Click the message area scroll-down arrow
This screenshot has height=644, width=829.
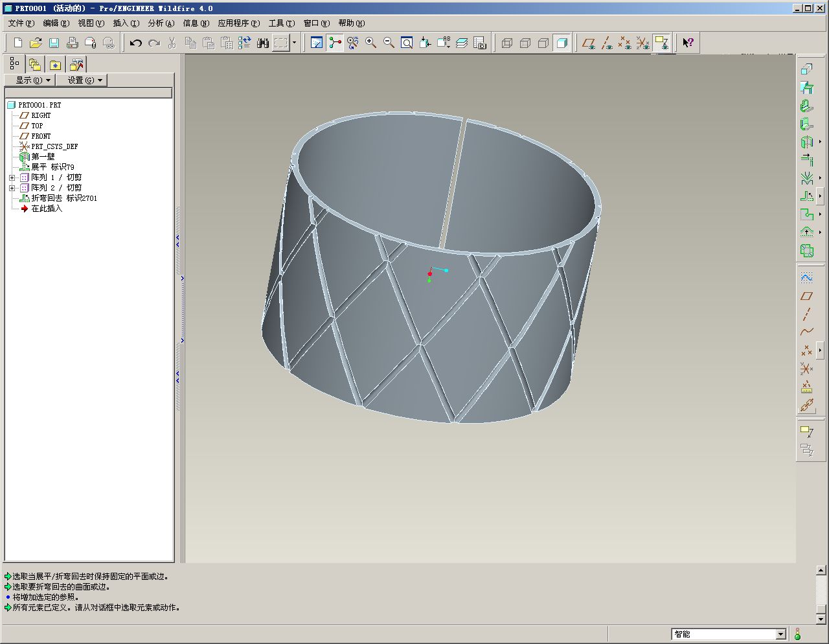click(821, 619)
